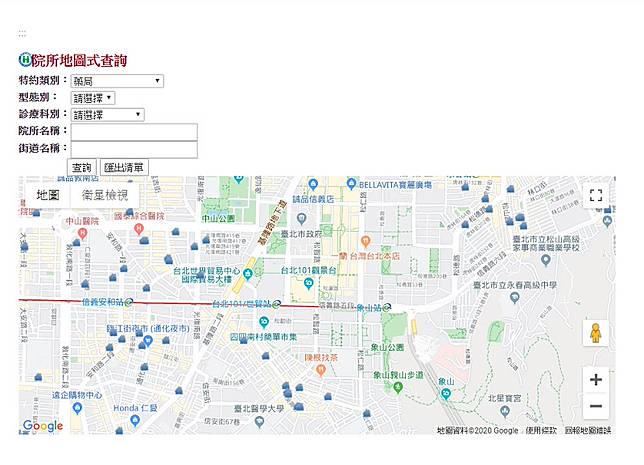This screenshot has width=644, height=465.
Task: Click the 查詢 search button
Action: click(x=82, y=168)
